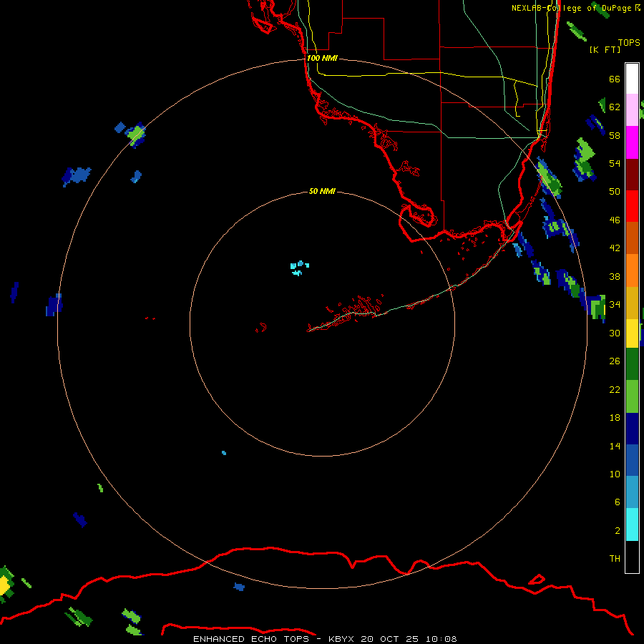Select the dark red legend swatch
The height and width of the screenshot is (644, 644).
coord(632,175)
